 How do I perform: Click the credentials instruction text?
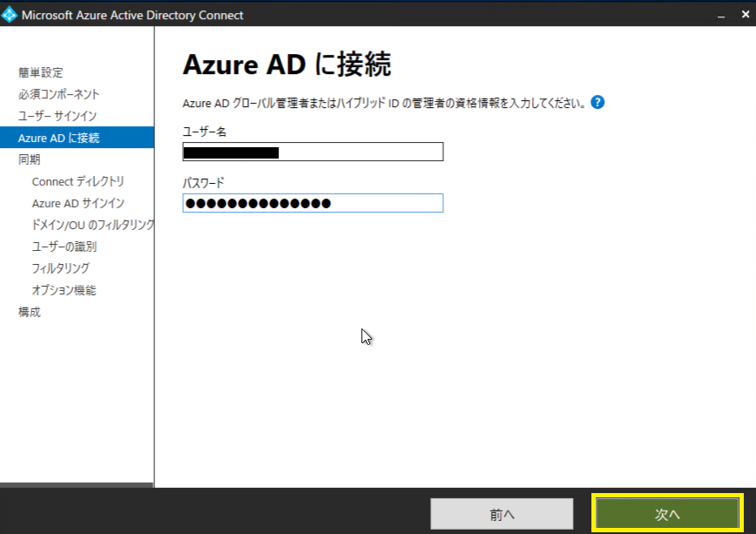tap(384, 104)
